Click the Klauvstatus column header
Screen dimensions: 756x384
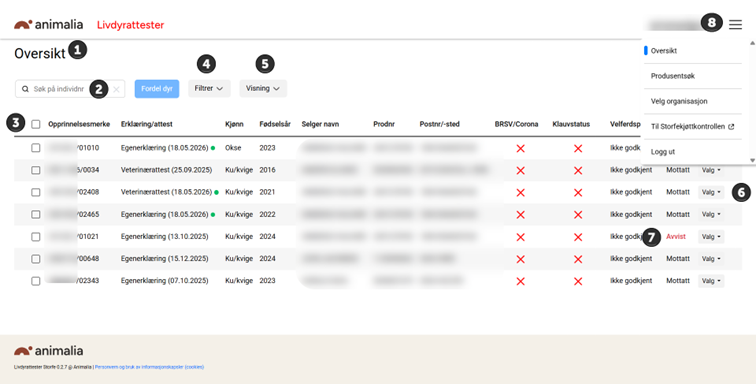point(571,124)
